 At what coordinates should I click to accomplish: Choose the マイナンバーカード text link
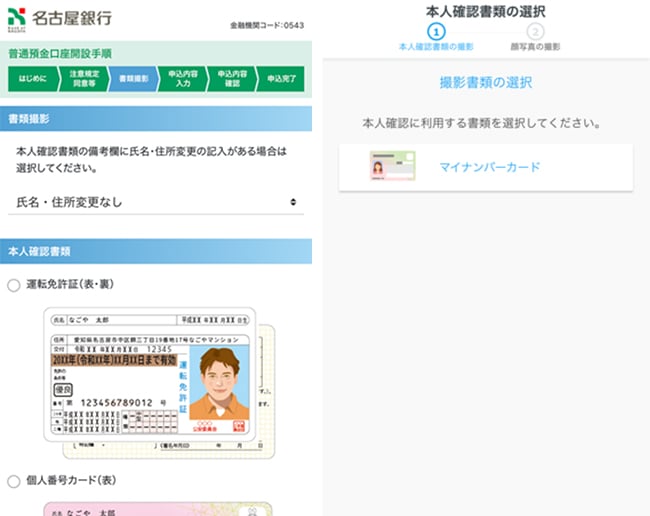pyautogui.click(x=490, y=167)
